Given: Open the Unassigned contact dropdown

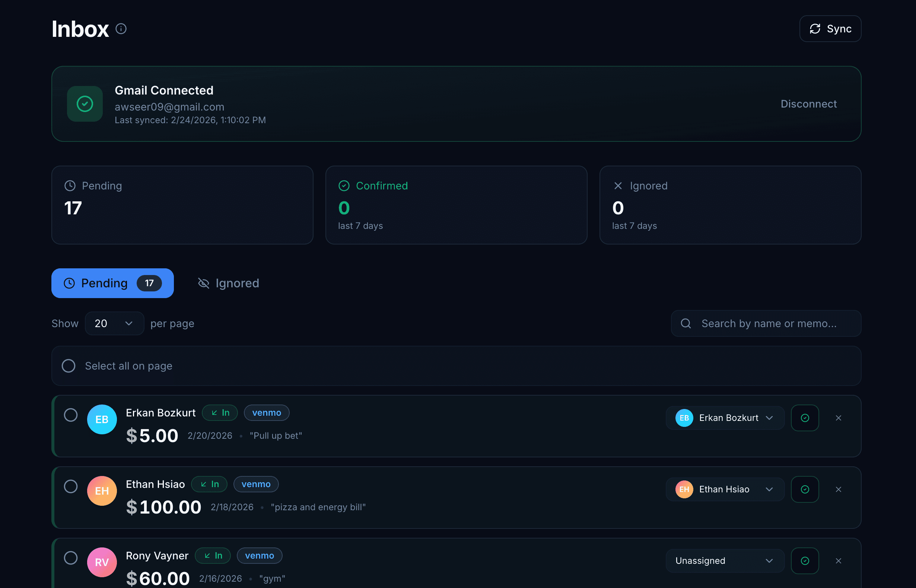Looking at the screenshot, I should (725, 561).
